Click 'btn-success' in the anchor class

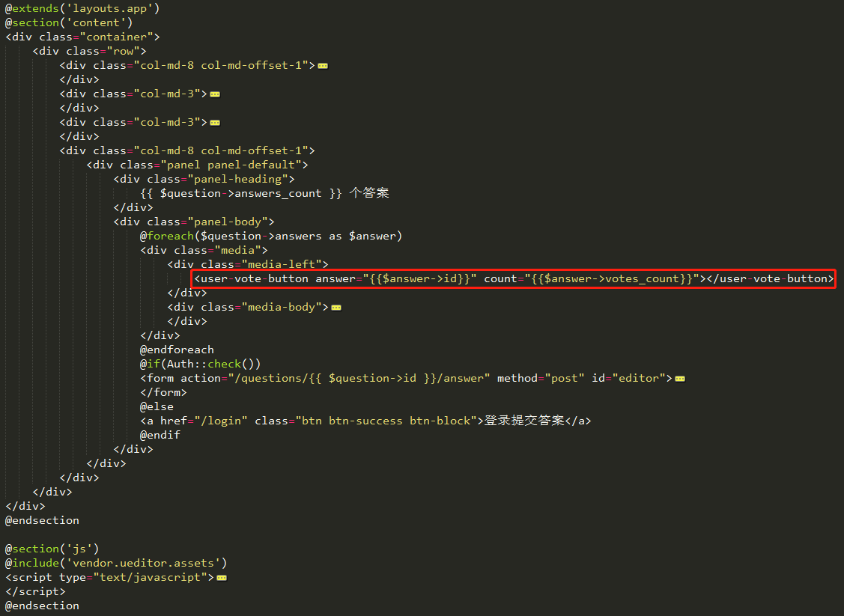[365, 421]
